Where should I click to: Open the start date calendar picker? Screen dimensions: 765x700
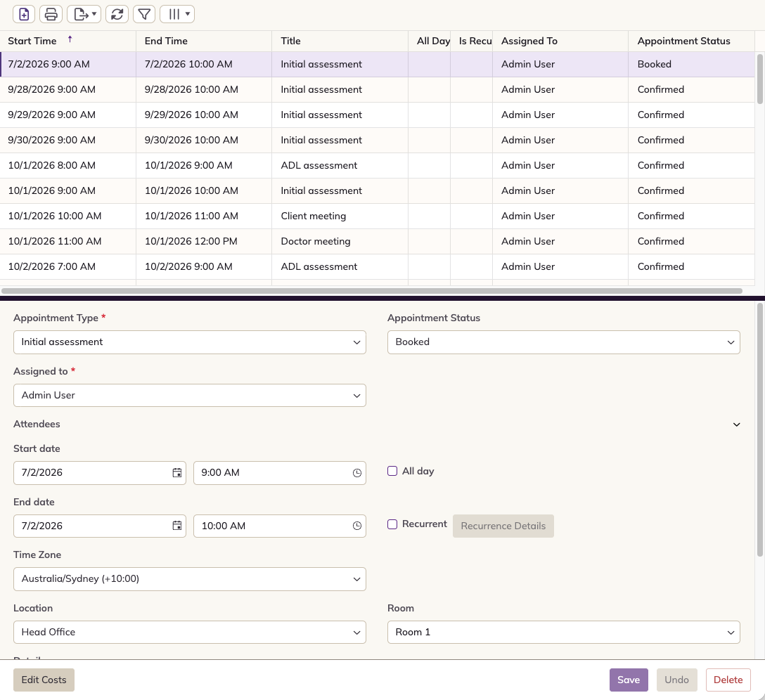click(x=177, y=473)
